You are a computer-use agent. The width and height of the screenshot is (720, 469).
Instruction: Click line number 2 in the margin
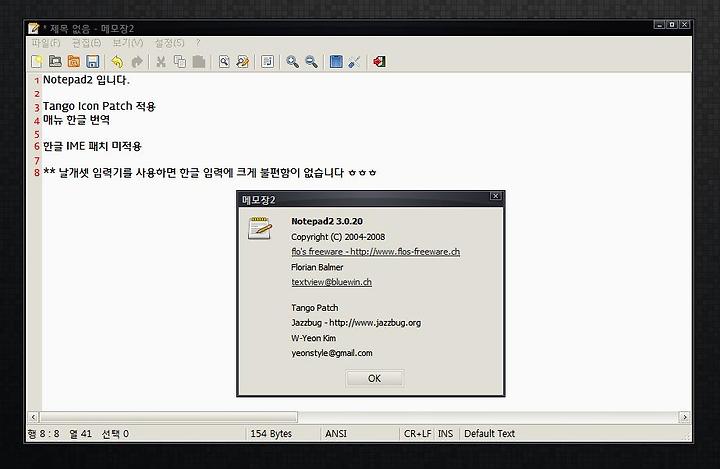tap(37, 94)
